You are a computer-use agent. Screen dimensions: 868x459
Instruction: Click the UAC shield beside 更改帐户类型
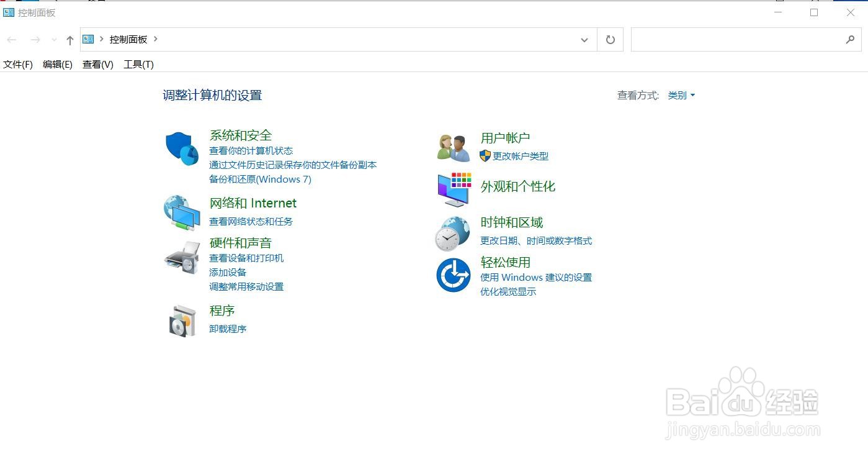pyautogui.click(x=485, y=156)
